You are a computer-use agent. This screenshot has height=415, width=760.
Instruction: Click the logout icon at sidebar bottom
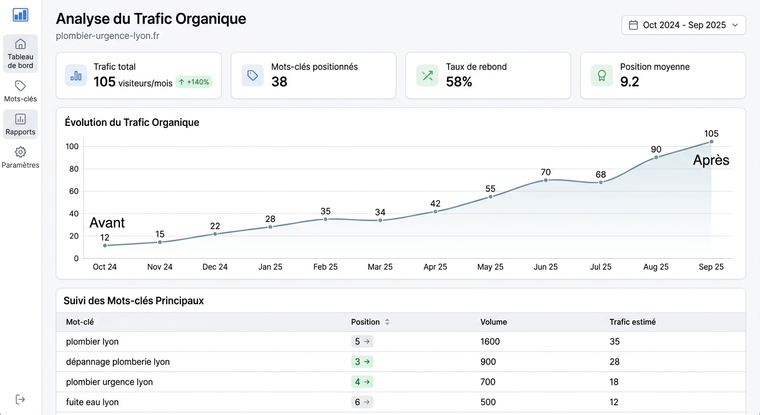tap(20, 399)
